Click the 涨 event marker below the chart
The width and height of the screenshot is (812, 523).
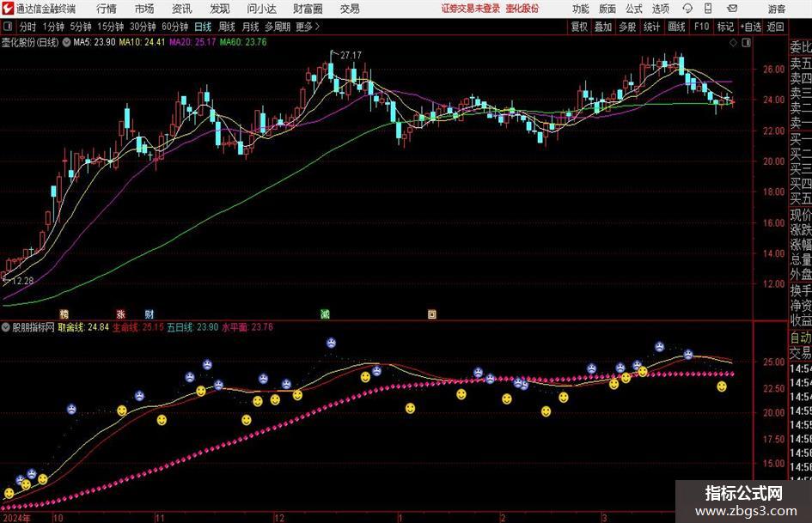click(x=120, y=313)
